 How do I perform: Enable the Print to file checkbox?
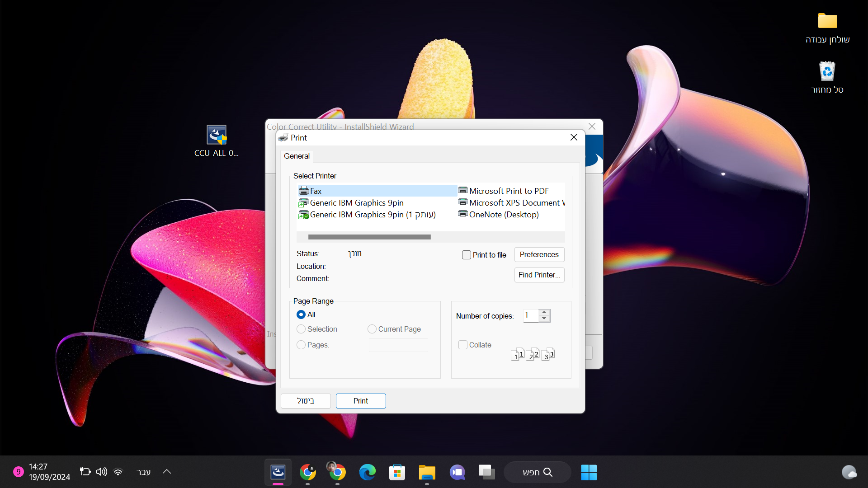(x=467, y=255)
